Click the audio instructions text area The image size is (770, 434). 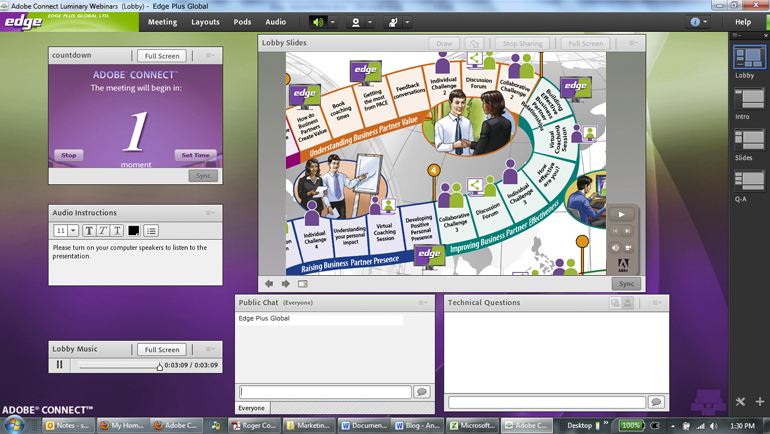[135, 262]
